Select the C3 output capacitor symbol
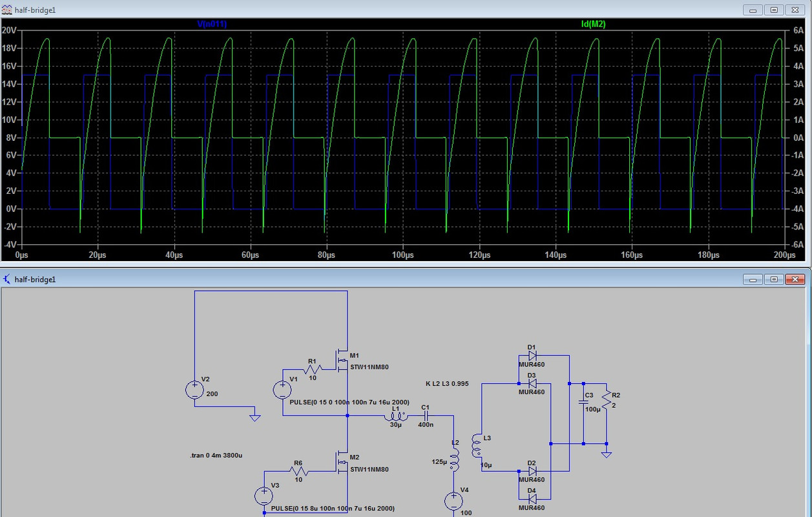The height and width of the screenshot is (517, 812). (x=583, y=403)
